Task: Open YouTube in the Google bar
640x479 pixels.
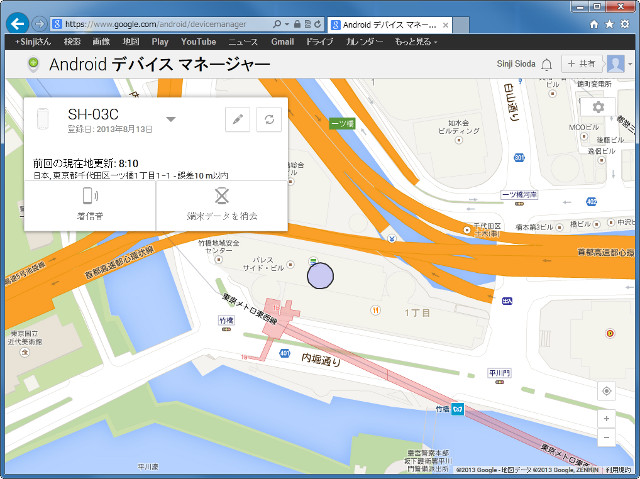Action: [198, 42]
